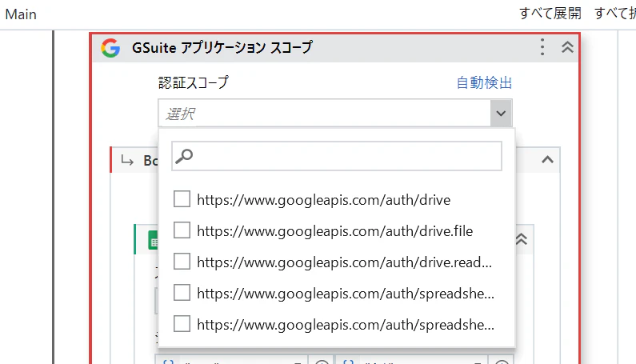Select the auth/drive.read... scope text
Screen dimensions: 636x364
coord(344,262)
